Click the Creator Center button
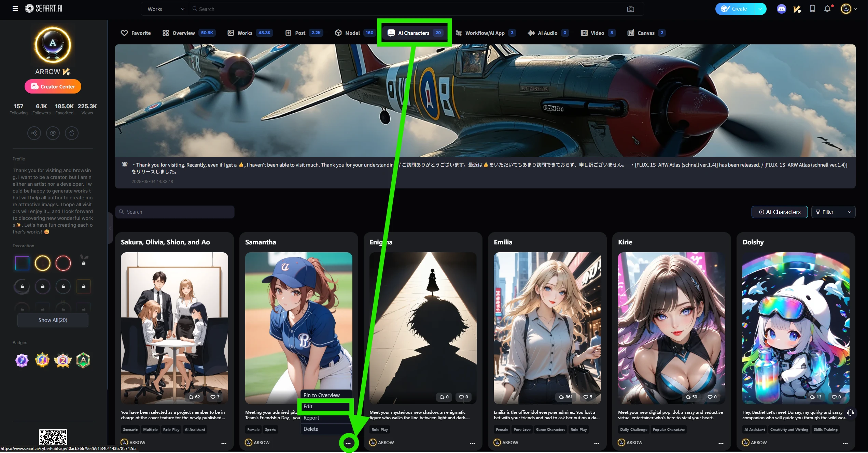 point(53,86)
